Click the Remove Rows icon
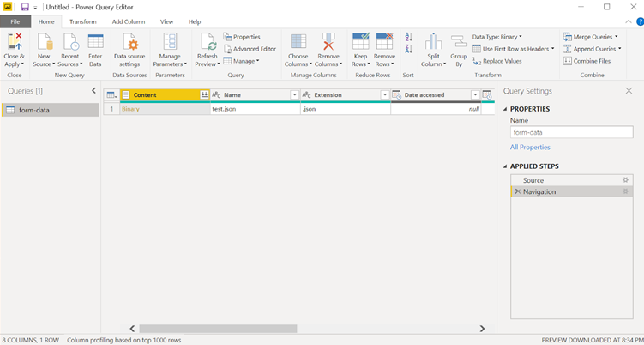This screenshot has height=345, width=644. [384, 41]
